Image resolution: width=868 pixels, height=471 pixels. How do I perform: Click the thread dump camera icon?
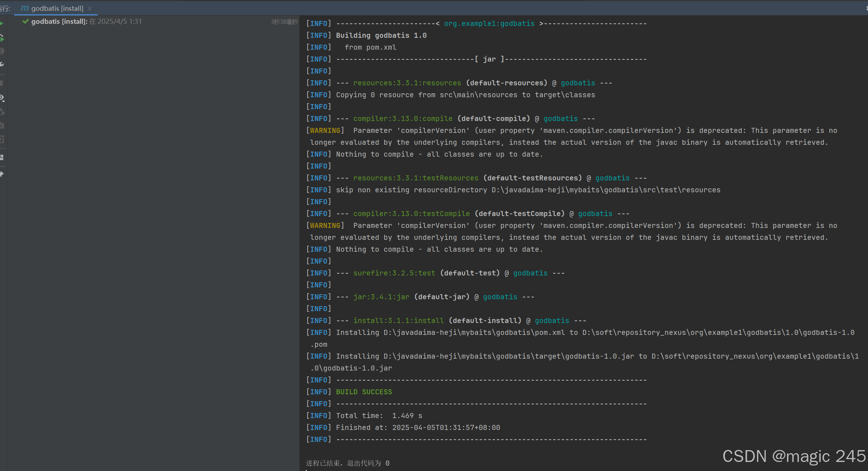click(x=2, y=126)
